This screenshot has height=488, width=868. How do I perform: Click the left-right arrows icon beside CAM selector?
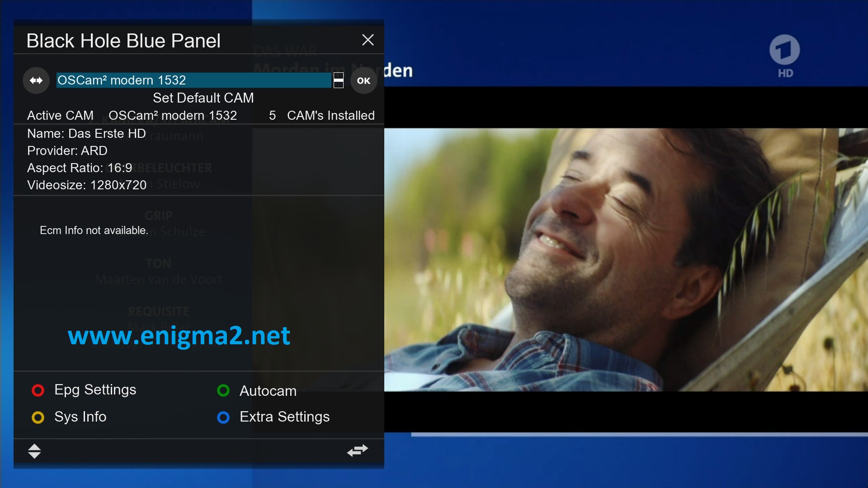36,80
